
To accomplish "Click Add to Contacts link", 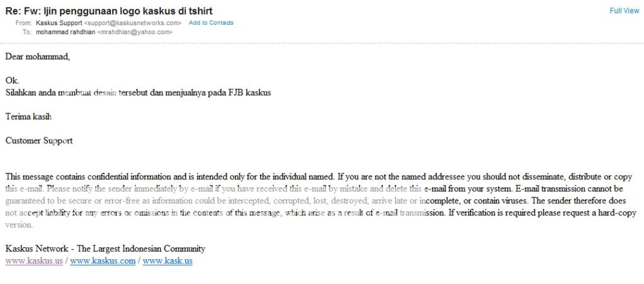I will 211,23.
